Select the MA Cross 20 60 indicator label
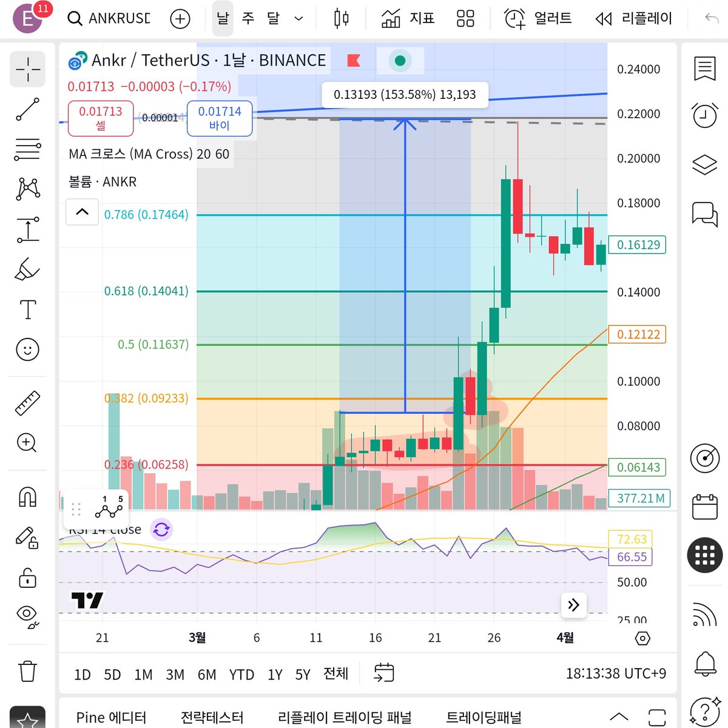The height and width of the screenshot is (728, 728). tap(149, 154)
